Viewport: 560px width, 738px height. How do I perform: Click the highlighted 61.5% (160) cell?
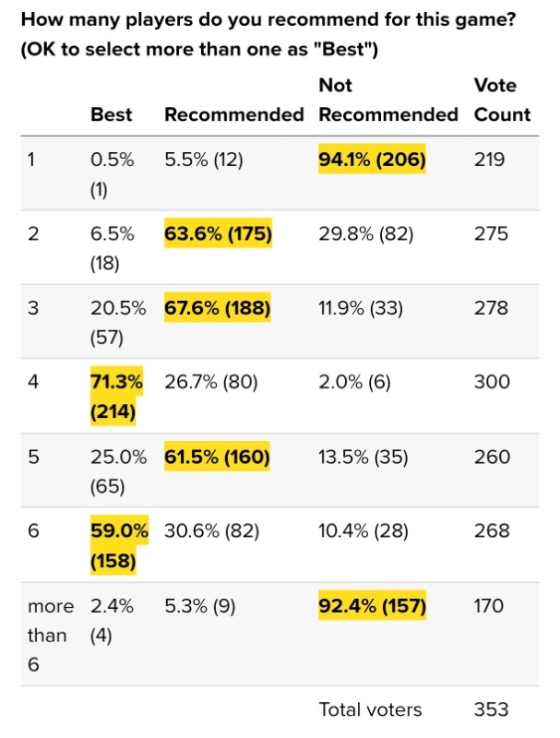pyautogui.click(x=218, y=456)
